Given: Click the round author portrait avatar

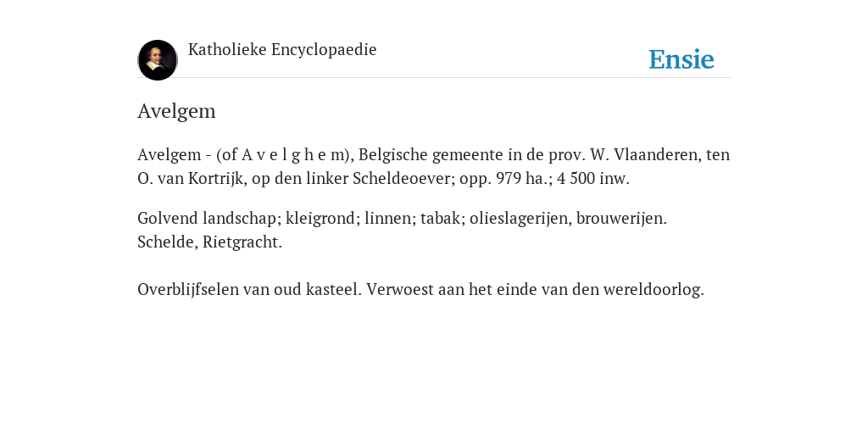Looking at the screenshot, I should point(158,60).
